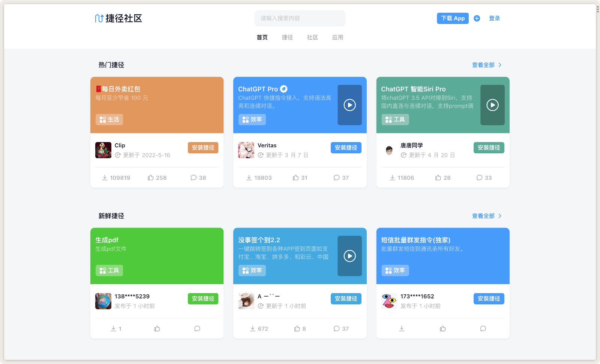Open avatar of user 173****1652
The height and width of the screenshot is (364, 600).
click(389, 301)
